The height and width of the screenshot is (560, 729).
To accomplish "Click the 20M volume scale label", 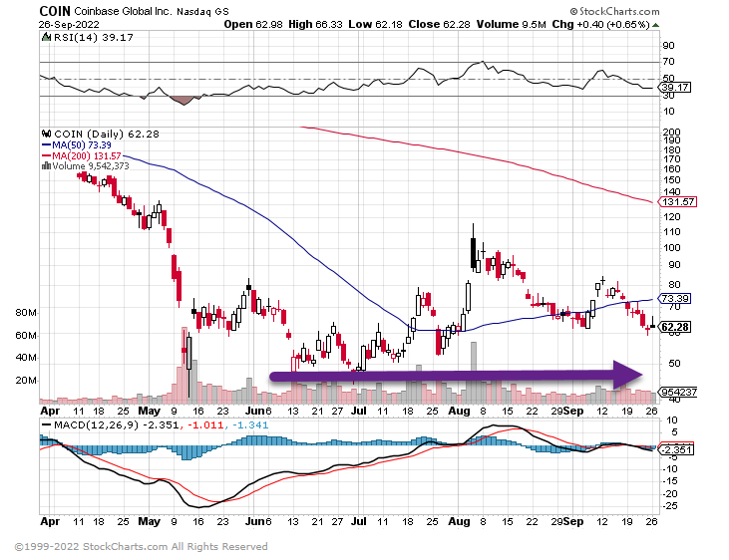I will pos(26,381).
